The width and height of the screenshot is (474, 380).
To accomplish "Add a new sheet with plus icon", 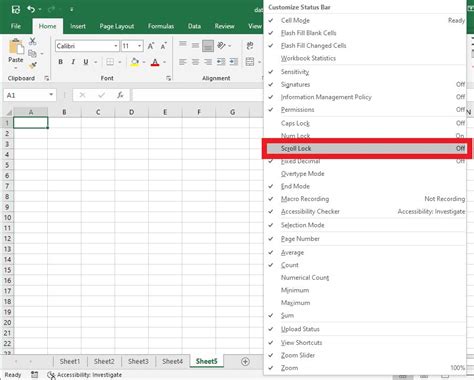I will [245, 362].
